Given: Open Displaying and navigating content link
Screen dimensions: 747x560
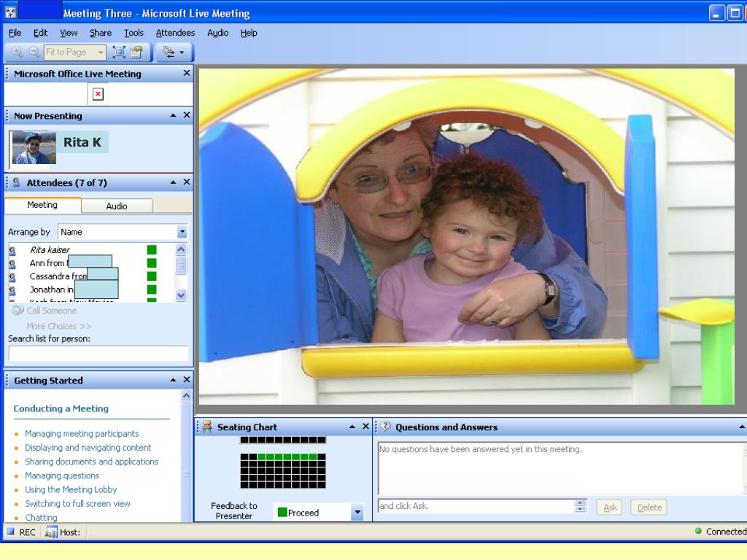Looking at the screenshot, I should tap(88, 448).
